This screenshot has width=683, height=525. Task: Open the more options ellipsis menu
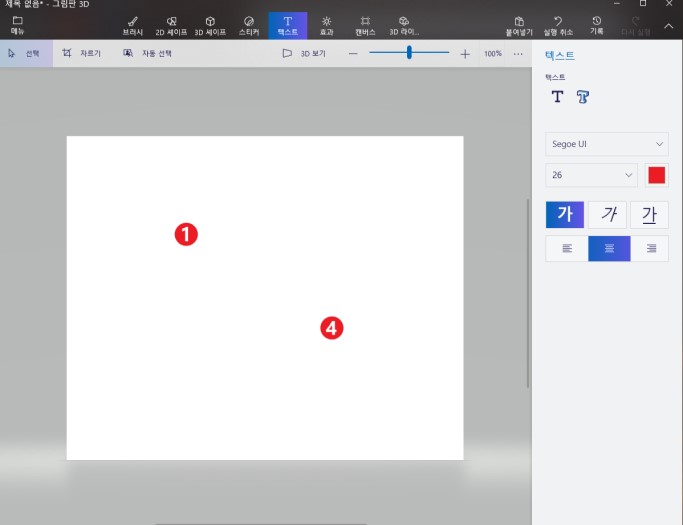518,54
